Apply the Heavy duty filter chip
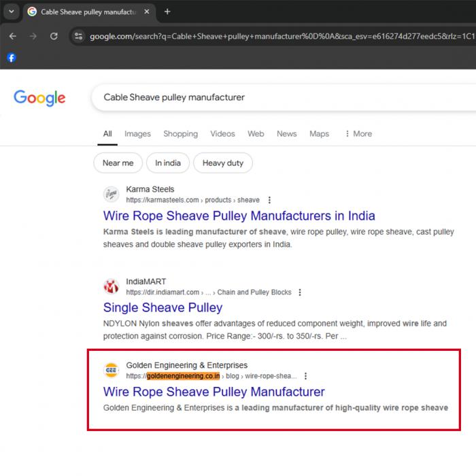The image size is (476, 476). [x=223, y=163]
